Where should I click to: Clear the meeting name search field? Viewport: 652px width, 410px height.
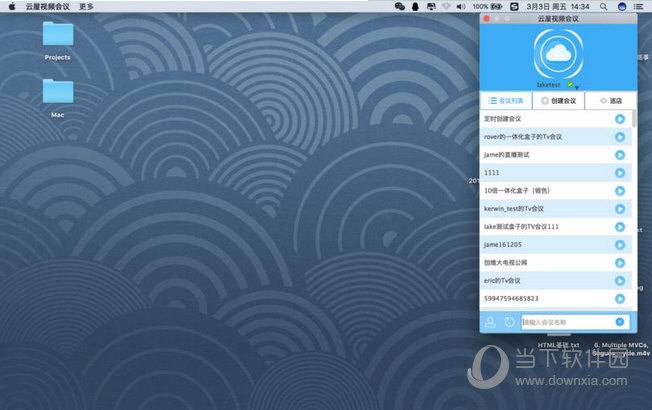[620, 322]
